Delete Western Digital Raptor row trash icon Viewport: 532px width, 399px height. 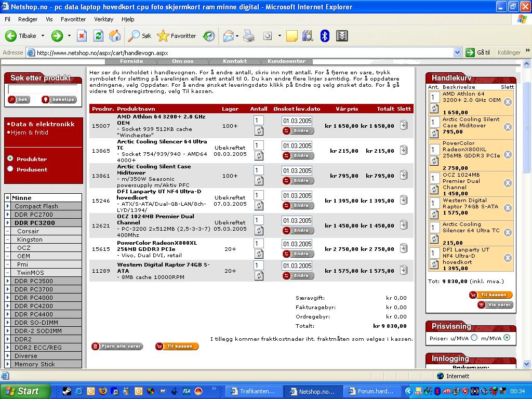(404, 270)
